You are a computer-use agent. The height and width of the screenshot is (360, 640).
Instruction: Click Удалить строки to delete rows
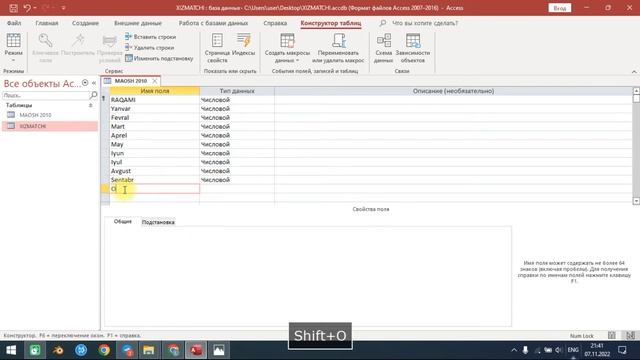click(x=150, y=47)
